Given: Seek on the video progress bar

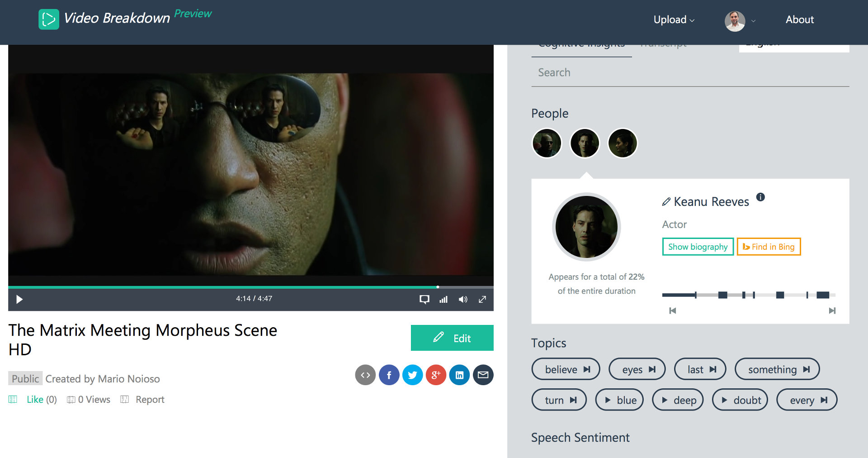Looking at the screenshot, I should pyautogui.click(x=250, y=287).
